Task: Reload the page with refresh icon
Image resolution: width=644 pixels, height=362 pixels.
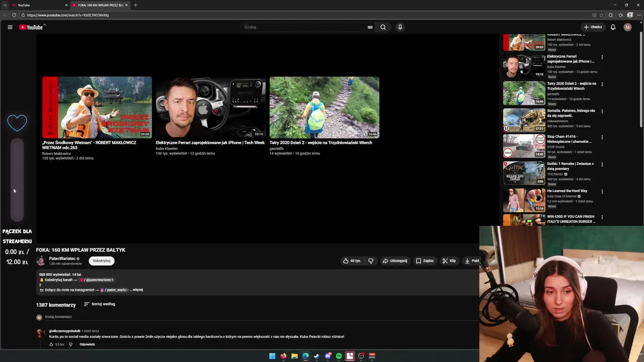Action: pyautogui.click(x=14, y=15)
